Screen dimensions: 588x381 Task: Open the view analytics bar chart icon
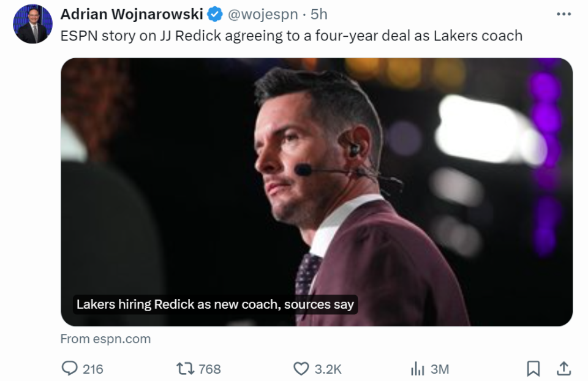(x=418, y=369)
